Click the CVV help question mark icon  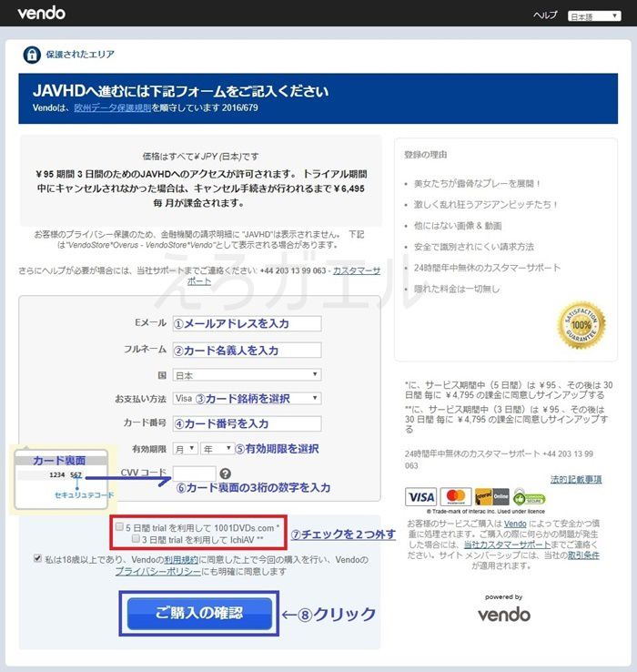(226, 473)
